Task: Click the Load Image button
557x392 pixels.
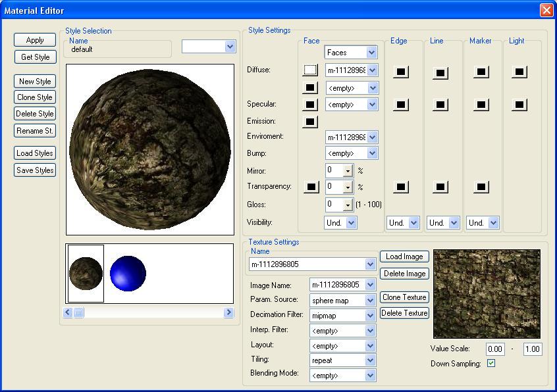Action: click(x=404, y=257)
